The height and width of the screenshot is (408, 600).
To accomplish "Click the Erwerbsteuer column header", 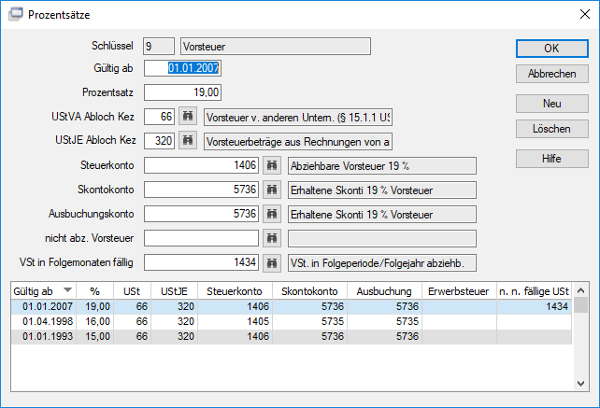I will [459, 291].
